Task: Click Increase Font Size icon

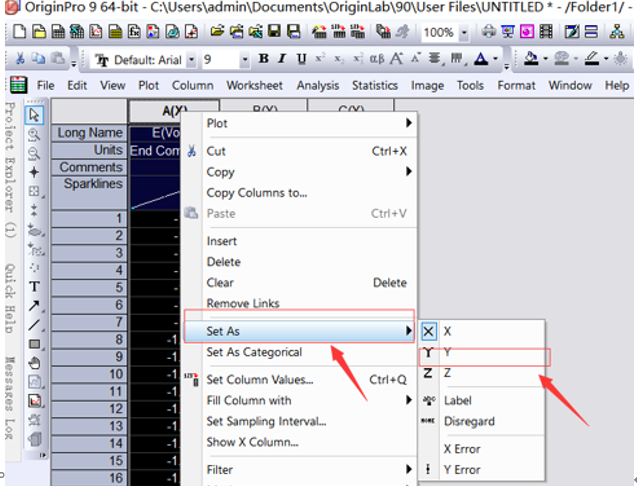Action: [396, 59]
